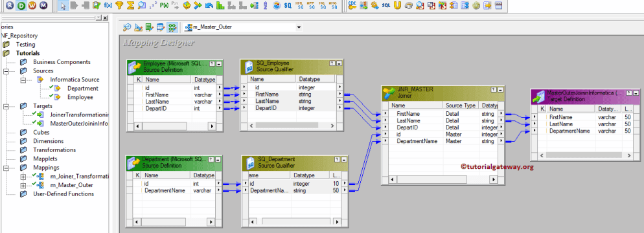The width and height of the screenshot is (644, 233).
Task: Open the Transformation Developer tool
Action: tap(150, 27)
